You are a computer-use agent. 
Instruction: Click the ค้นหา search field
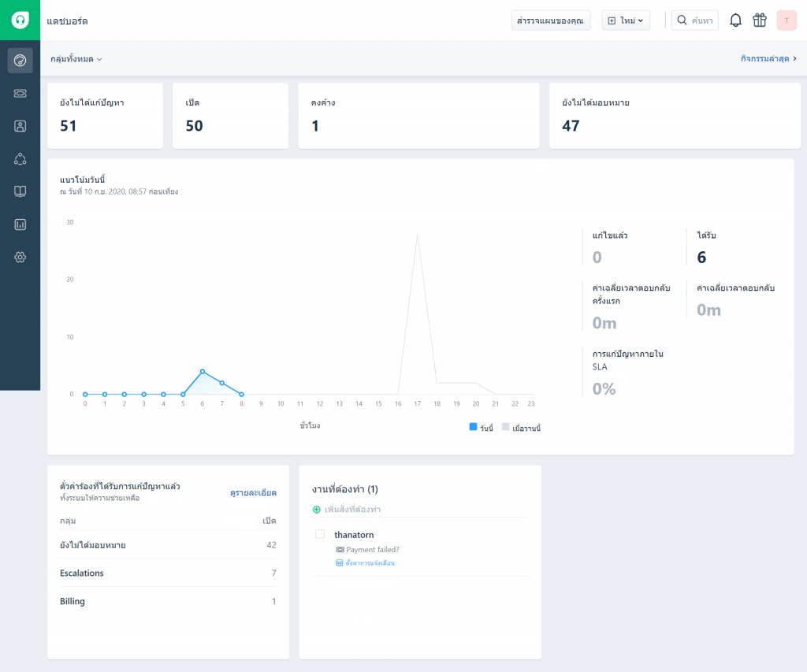(695, 20)
